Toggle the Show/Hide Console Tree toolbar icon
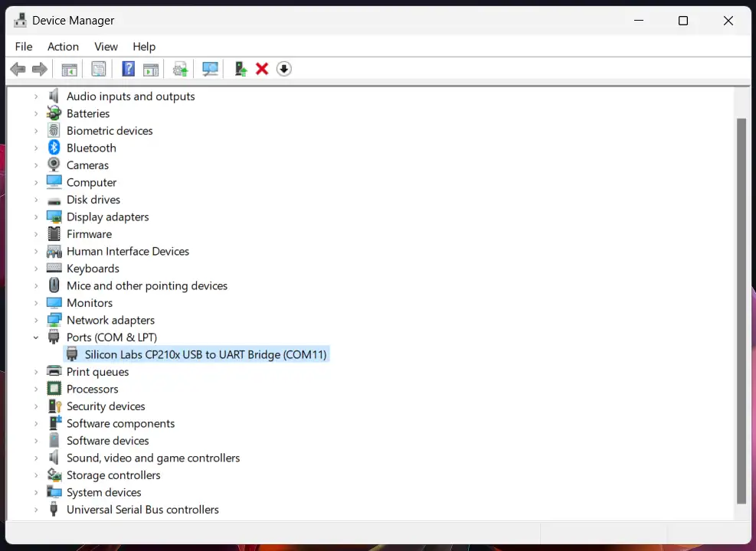Image resolution: width=756 pixels, height=551 pixels. tap(70, 69)
